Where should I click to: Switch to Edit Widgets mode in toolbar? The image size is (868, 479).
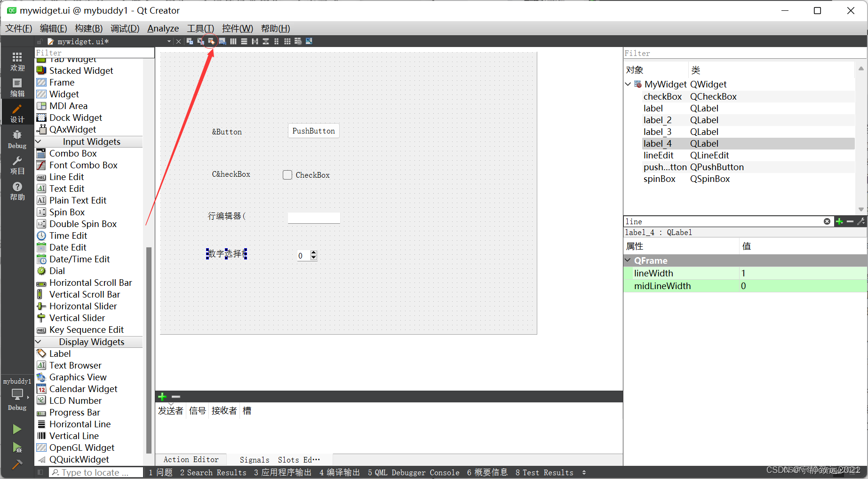pos(190,41)
